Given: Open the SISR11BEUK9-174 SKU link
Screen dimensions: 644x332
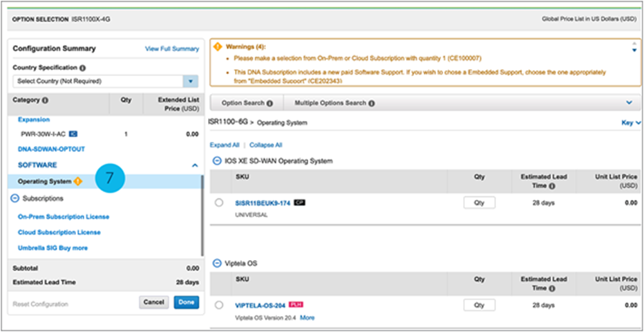Looking at the screenshot, I should [263, 203].
